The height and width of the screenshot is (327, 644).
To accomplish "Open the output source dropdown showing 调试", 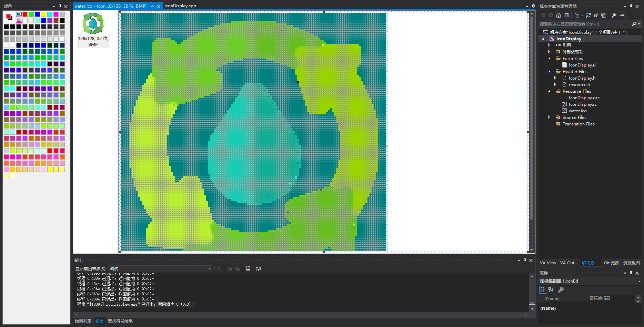I will 210,269.
